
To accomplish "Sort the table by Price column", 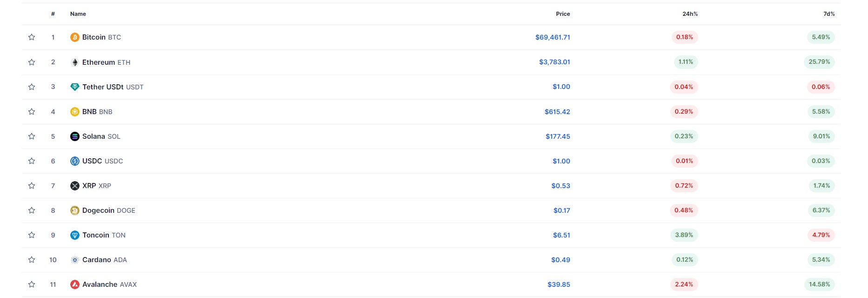I will [x=563, y=14].
